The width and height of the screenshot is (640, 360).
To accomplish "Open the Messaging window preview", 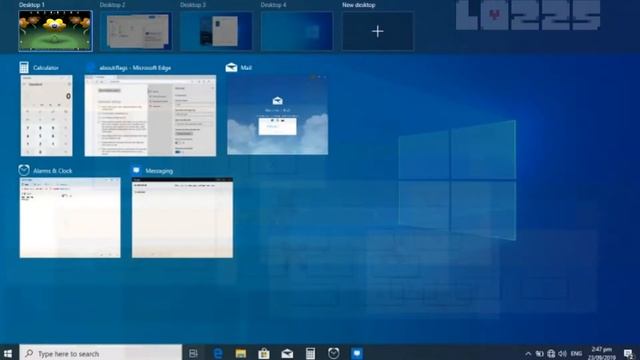I will [182, 218].
